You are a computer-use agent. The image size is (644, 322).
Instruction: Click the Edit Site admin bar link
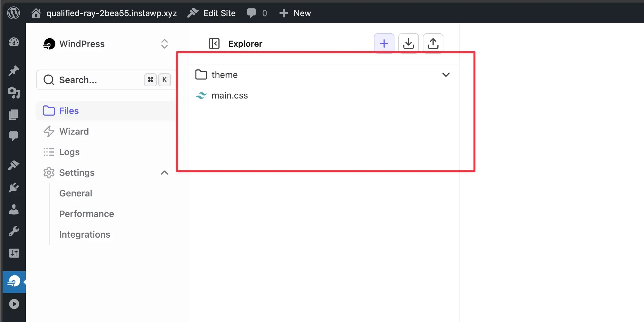(219, 13)
